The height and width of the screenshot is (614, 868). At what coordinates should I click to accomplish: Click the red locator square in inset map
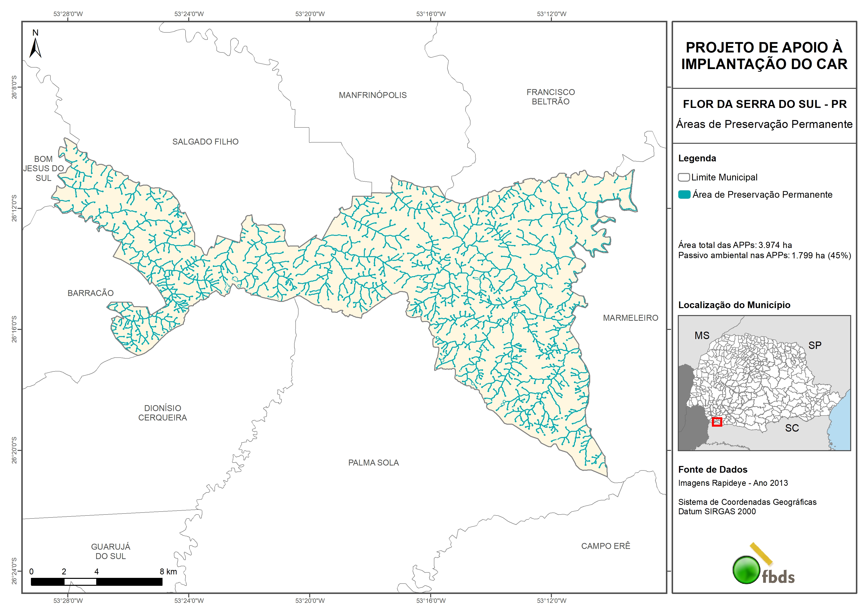coord(717,421)
